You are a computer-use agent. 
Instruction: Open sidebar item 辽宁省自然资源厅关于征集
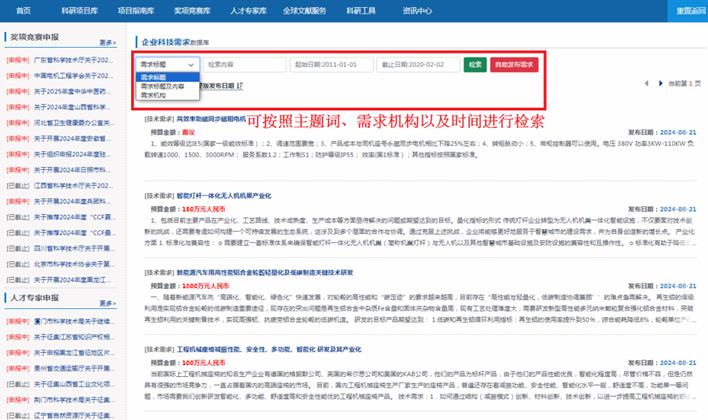click(74, 415)
